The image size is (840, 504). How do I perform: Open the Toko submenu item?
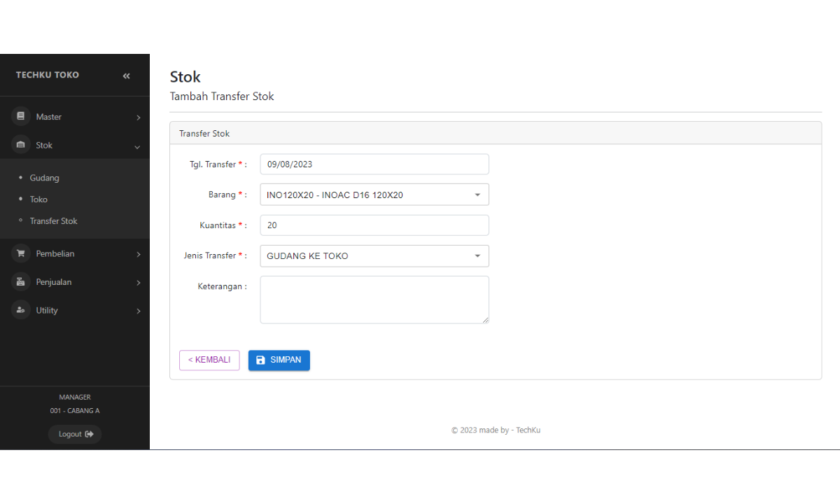coord(38,199)
